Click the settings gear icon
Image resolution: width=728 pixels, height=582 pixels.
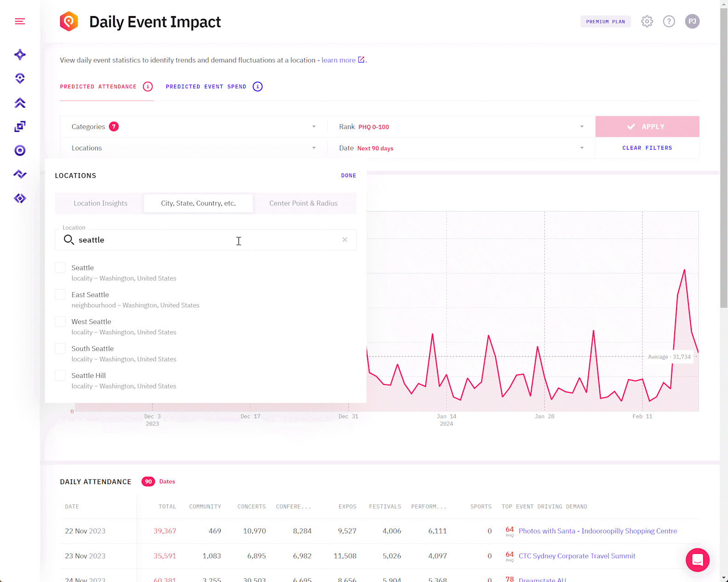[x=647, y=22]
